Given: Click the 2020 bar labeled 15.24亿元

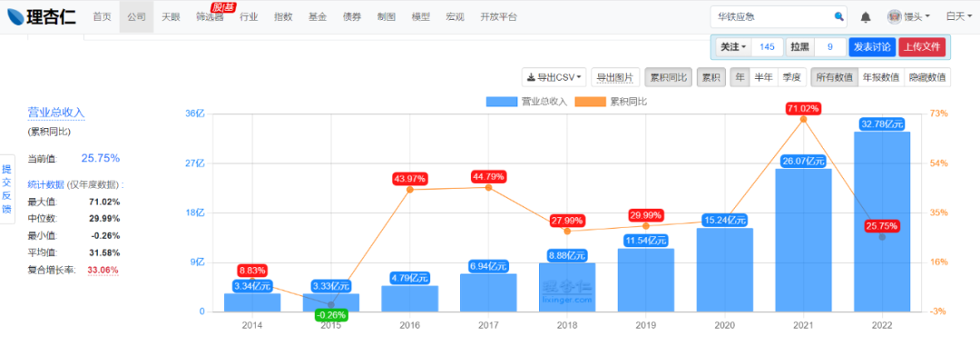Looking at the screenshot, I should (724, 270).
